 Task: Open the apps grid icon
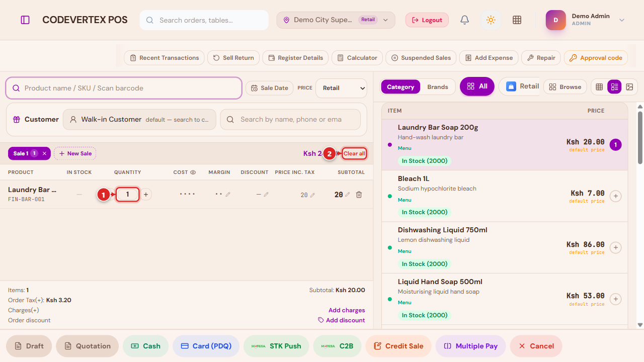[517, 20]
